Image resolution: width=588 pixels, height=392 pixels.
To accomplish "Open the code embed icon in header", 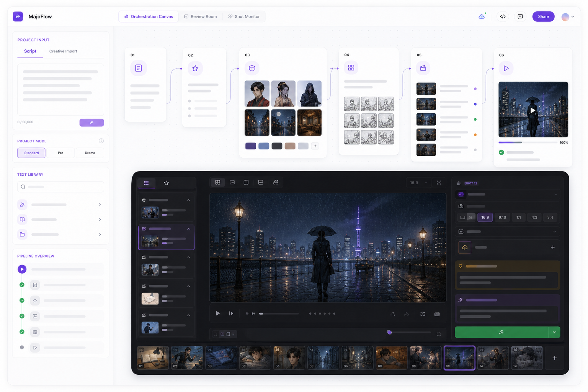I will (x=503, y=16).
